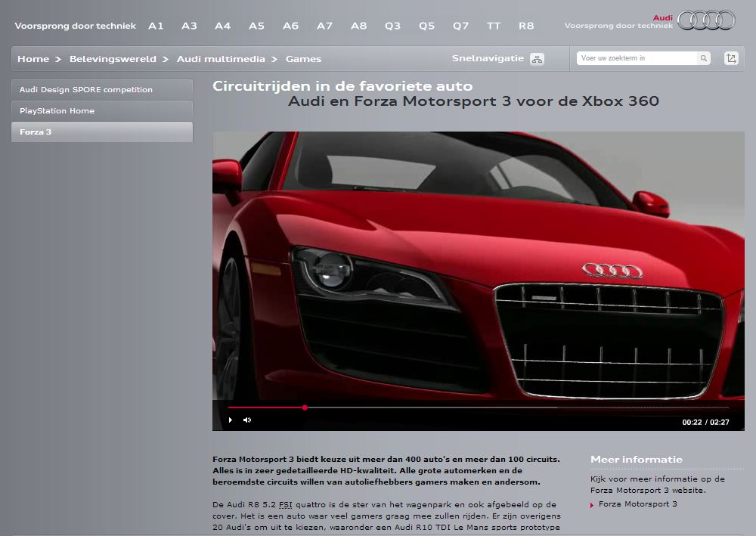The height and width of the screenshot is (536, 756).
Task: Mute the video with the speaker icon
Action: click(247, 420)
